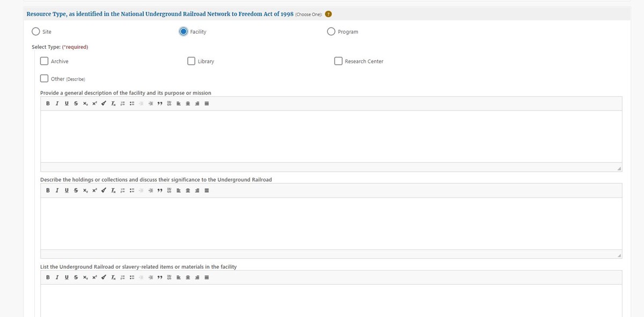Select the Site radio button
The height and width of the screenshot is (317, 644).
click(35, 32)
